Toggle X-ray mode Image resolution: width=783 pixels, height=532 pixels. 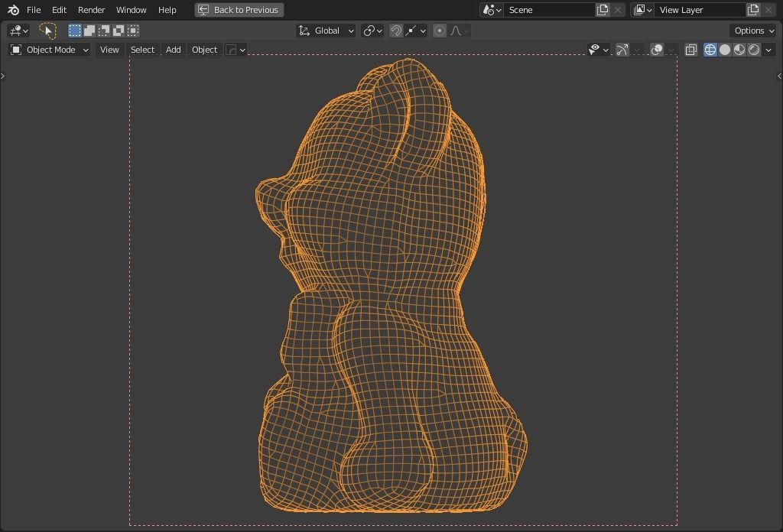coord(691,50)
